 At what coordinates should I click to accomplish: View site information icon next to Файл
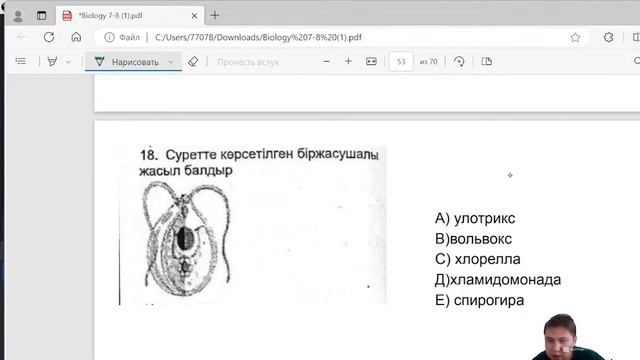pyautogui.click(x=109, y=37)
